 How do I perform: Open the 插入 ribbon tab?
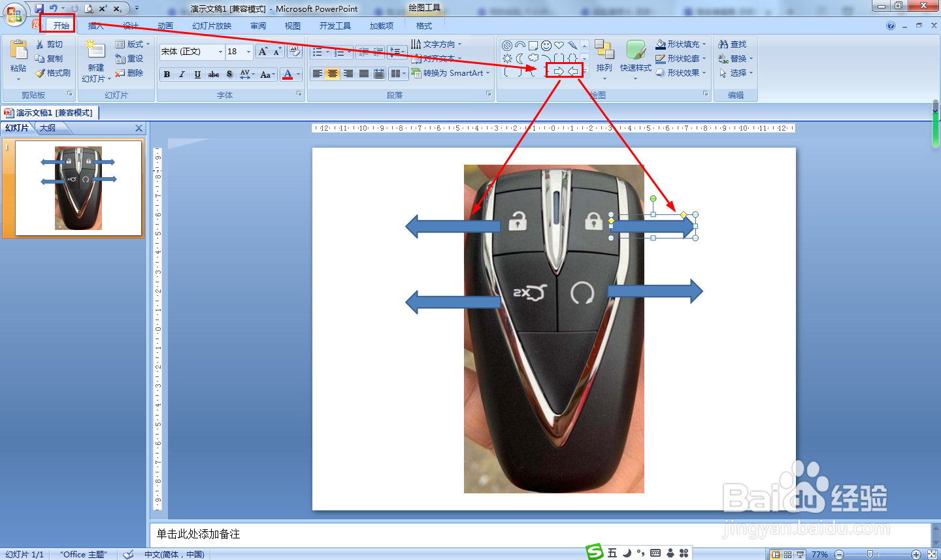coord(96,25)
